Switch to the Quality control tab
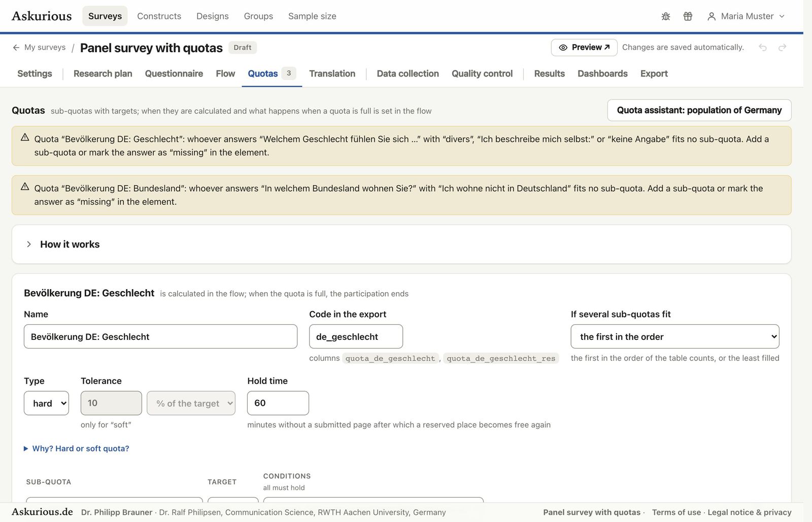812x522 pixels. [x=482, y=74]
